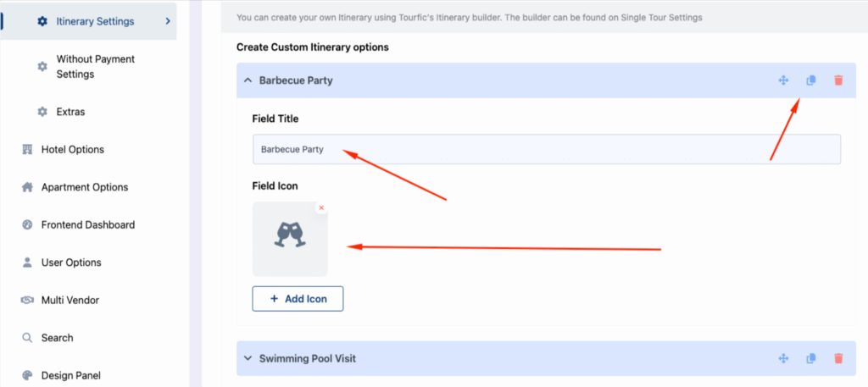Viewport: 868px width, 387px height.
Task: Open Apartment Options menu item
Action: (85, 187)
